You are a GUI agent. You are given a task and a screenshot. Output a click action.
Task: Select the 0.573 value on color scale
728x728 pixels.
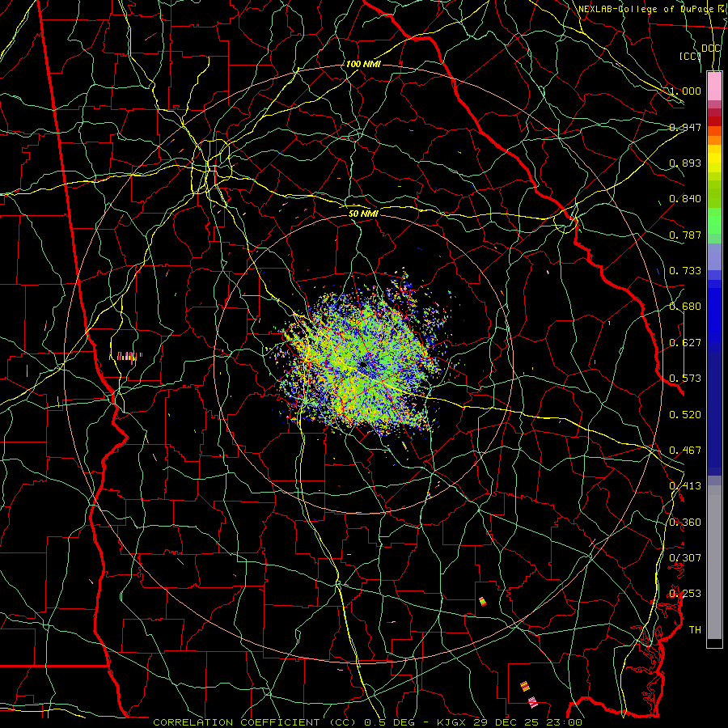[685, 379]
